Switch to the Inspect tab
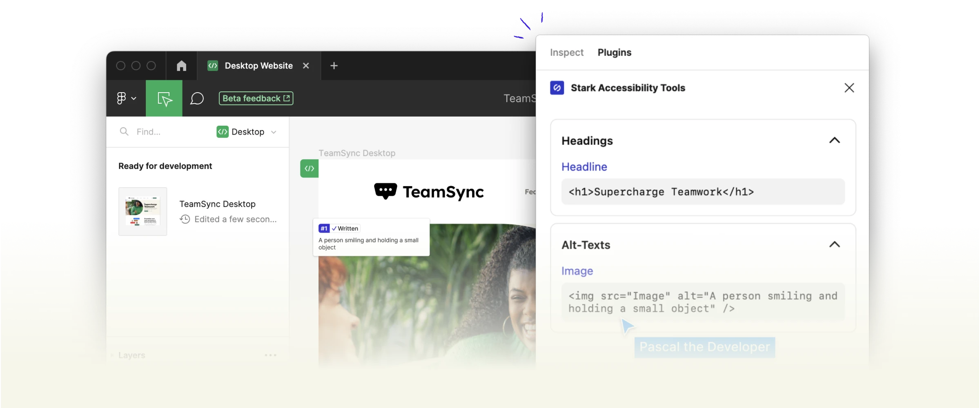The height and width of the screenshot is (408, 980). pyautogui.click(x=567, y=52)
